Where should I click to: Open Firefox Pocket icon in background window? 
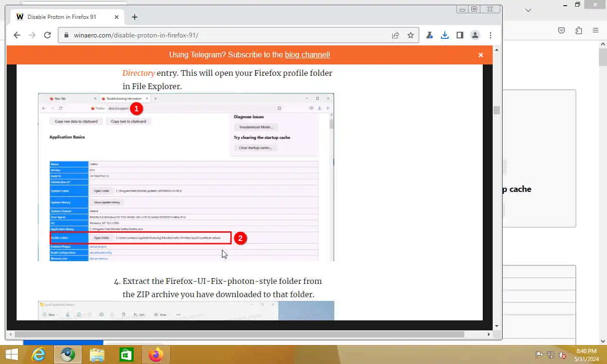point(561,30)
